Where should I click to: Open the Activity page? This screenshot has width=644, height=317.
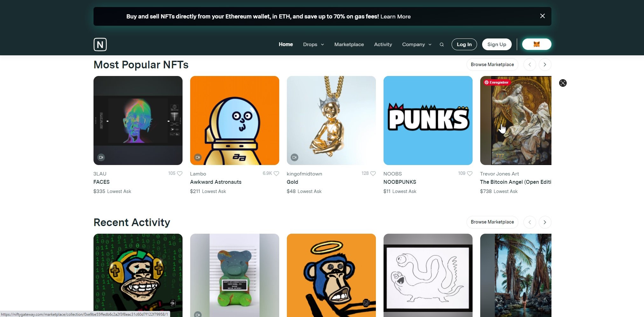(383, 45)
